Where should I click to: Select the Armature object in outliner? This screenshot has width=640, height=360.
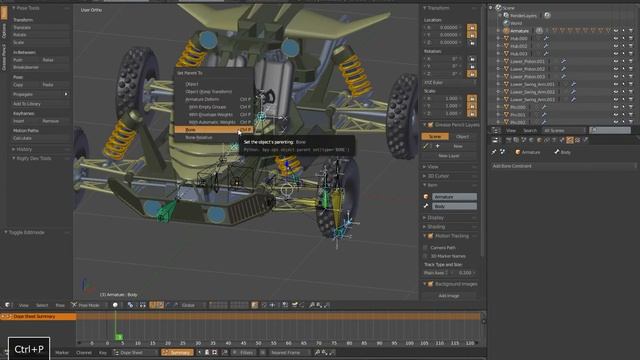[519, 31]
